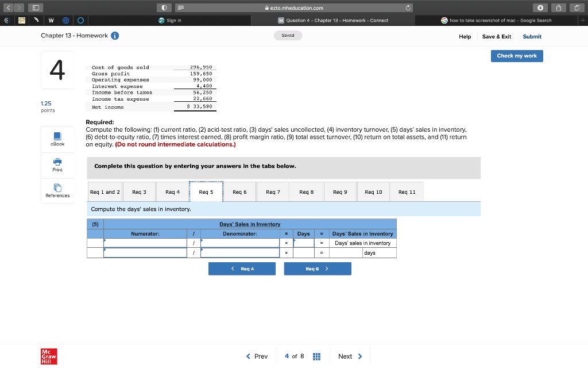Image resolution: width=588 pixels, height=368 pixels.
Task: Open the first pinned tab with striped globe icon
Action: point(7,20)
